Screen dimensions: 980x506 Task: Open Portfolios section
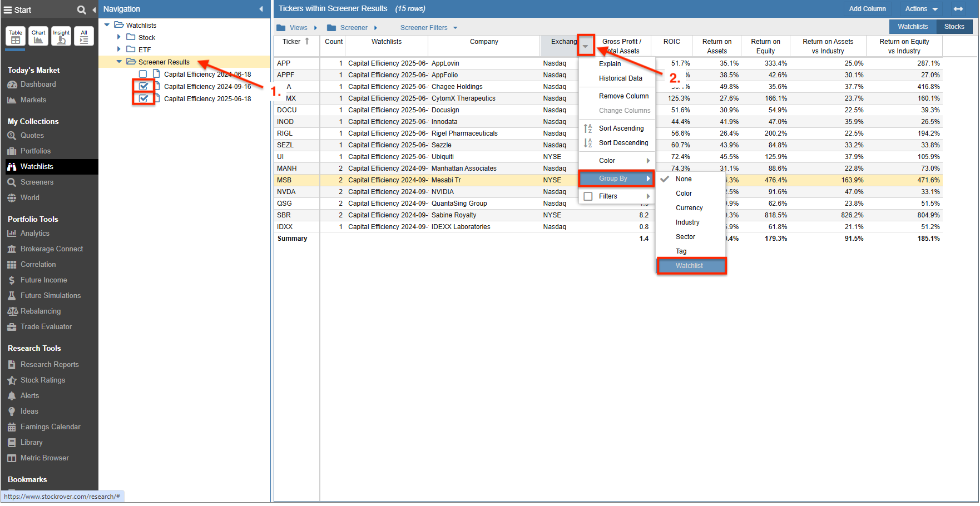point(35,151)
